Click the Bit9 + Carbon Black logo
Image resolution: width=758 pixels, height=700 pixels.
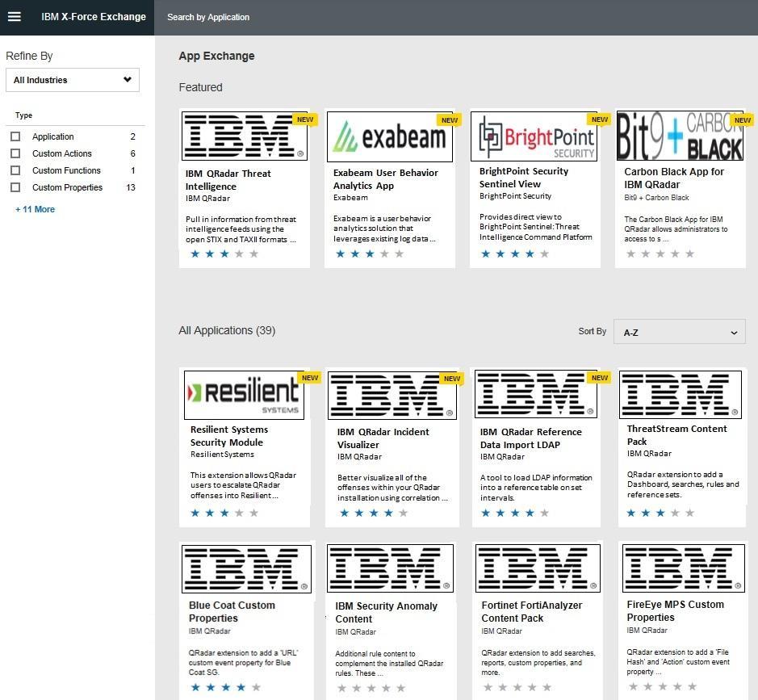click(x=680, y=136)
